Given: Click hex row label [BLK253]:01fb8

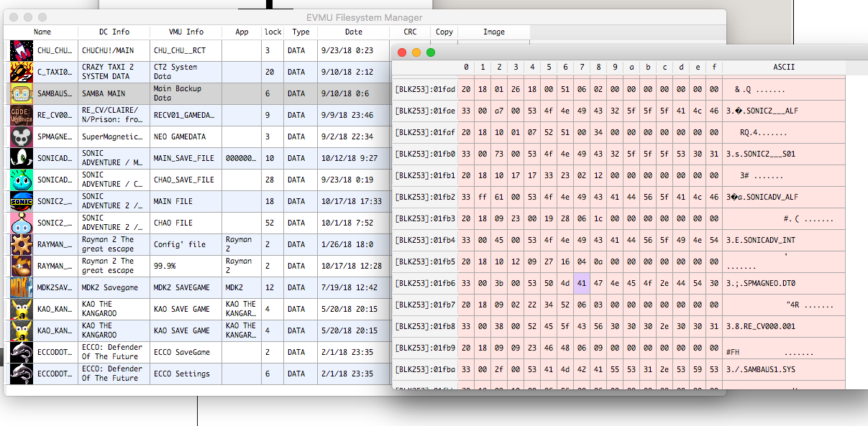Looking at the screenshot, I should [425, 326].
